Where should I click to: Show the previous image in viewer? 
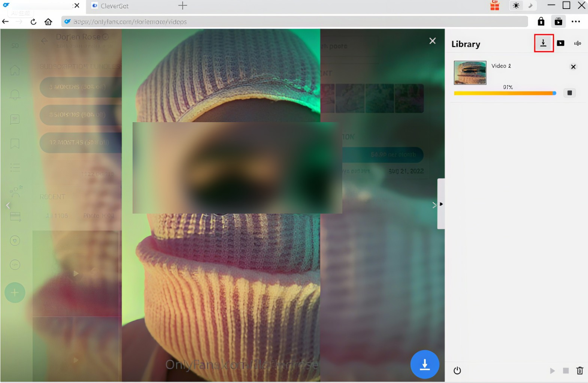(8, 205)
